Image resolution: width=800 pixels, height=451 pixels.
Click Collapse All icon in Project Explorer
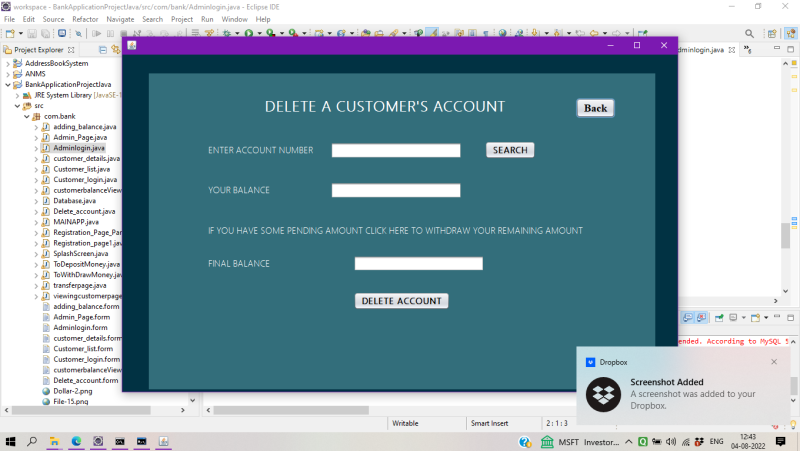click(103, 49)
